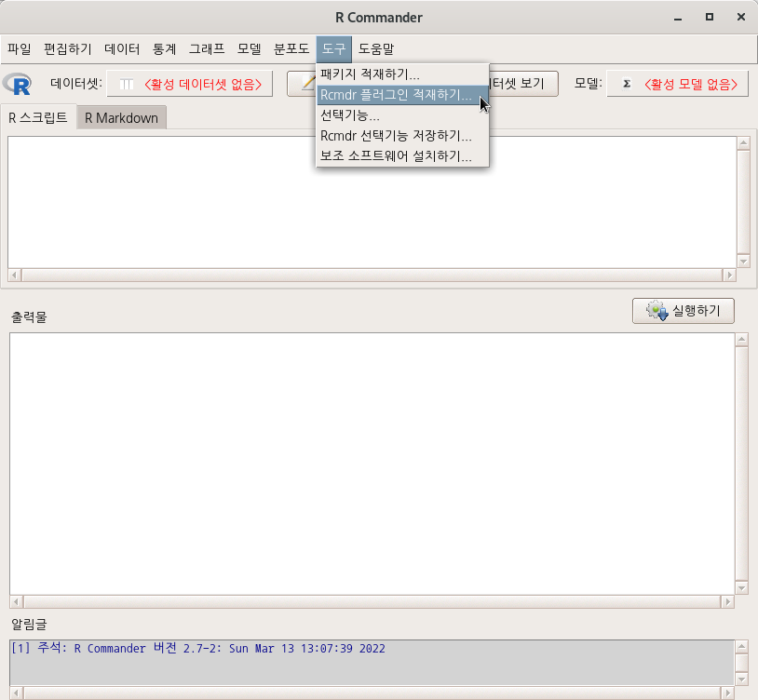Click output pane scroll-left arrow
Screen dimensions: 758x700
(17, 601)
